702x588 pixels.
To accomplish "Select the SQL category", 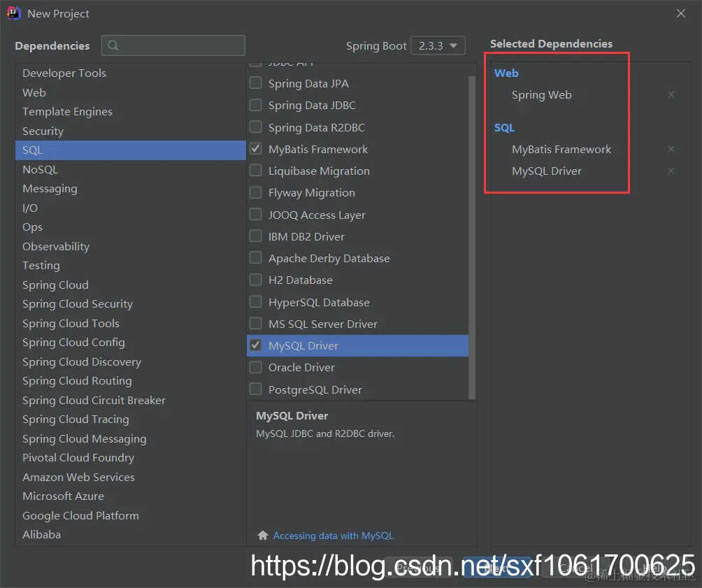I will pos(130,150).
